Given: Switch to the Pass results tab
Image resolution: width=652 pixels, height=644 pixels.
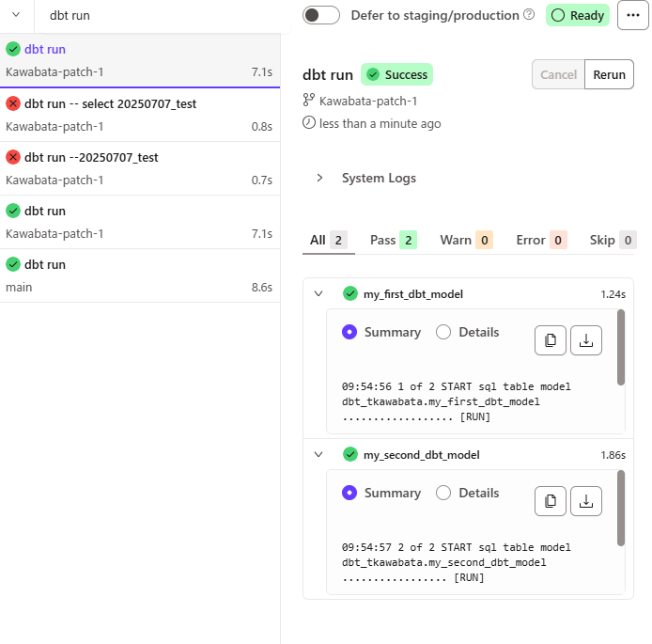Looking at the screenshot, I should tap(394, 240).
